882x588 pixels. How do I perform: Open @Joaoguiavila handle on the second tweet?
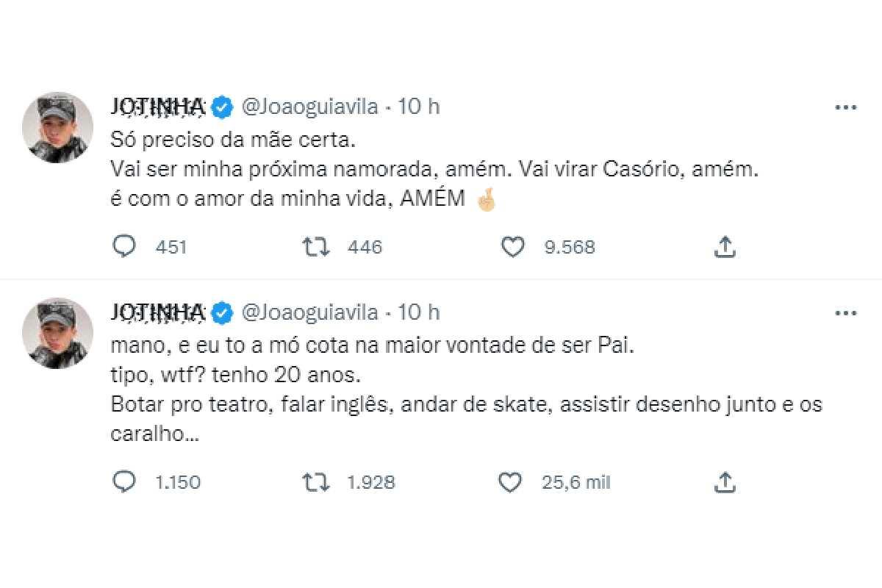pyautogui.click(x=309, y=313)
